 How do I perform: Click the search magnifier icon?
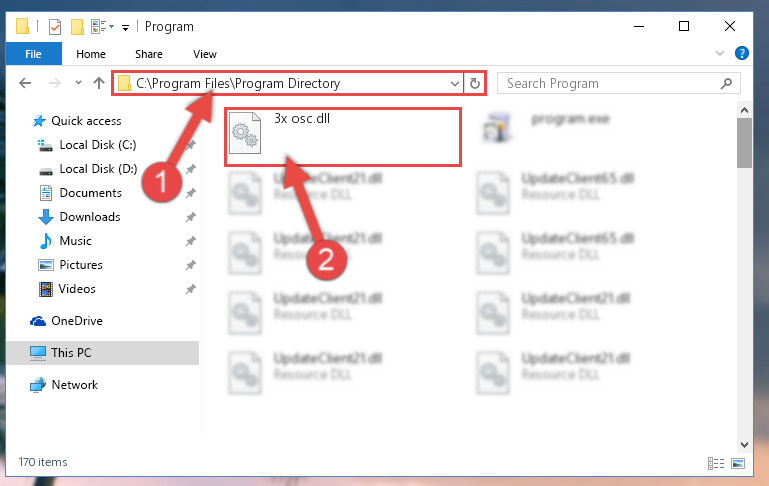726,83
